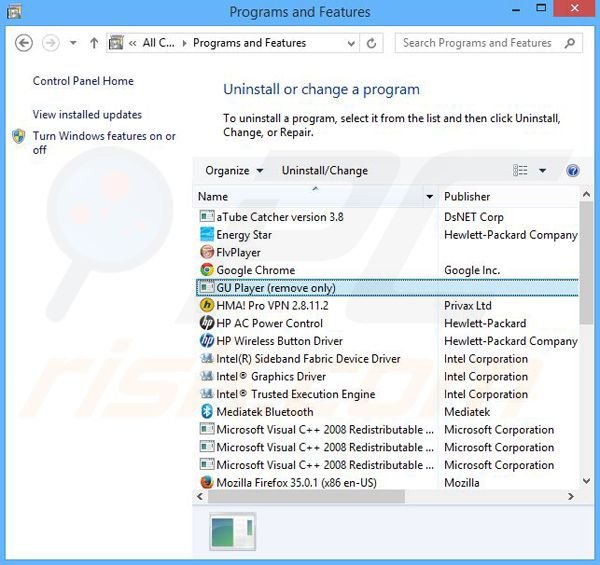Click the horizontal scrollbar thumb
This screenshot has width=600, height=565.
tap(306, 496)
